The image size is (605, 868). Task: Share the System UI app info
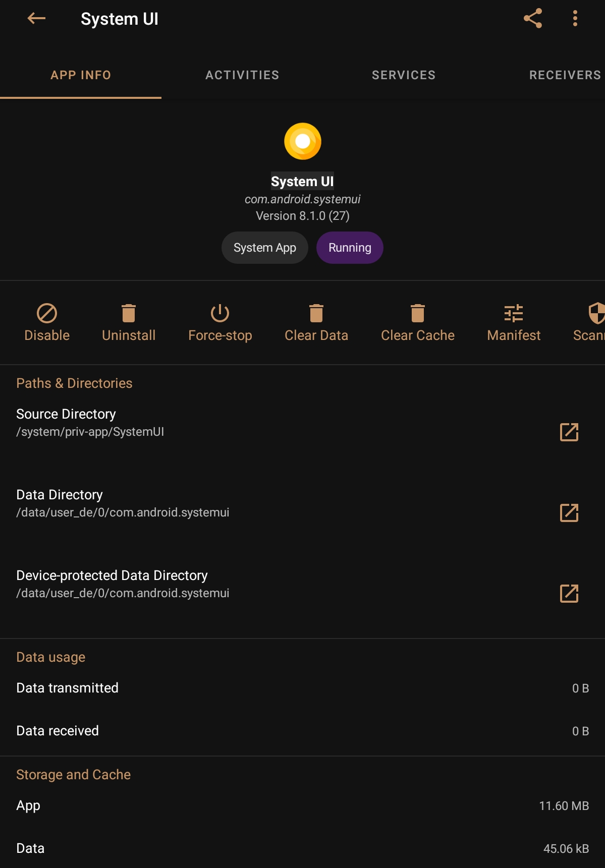[533, 19]
